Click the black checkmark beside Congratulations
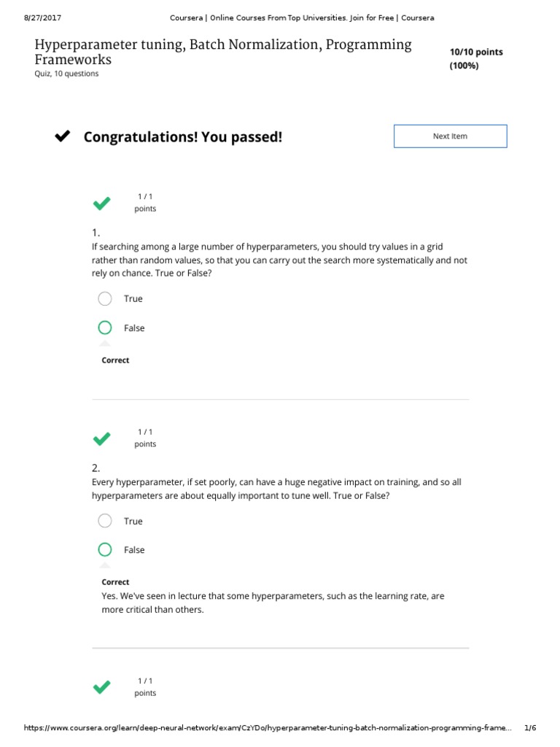 63,136
